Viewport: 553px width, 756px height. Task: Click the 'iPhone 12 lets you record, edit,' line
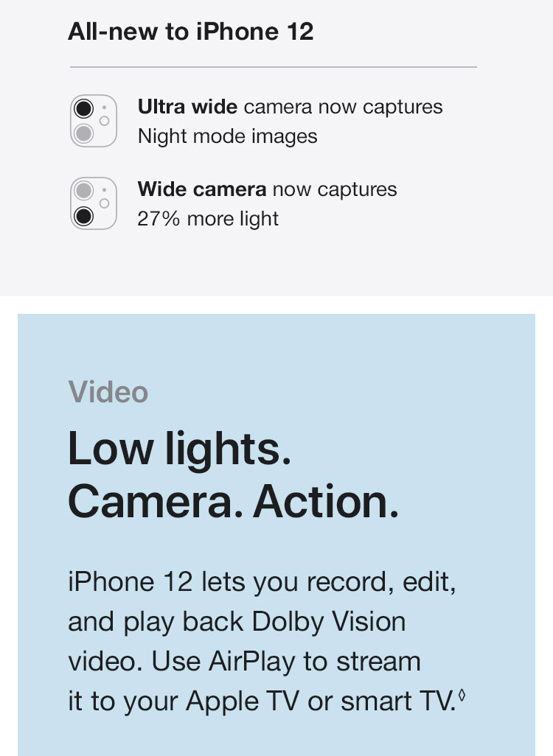[262, 582]
